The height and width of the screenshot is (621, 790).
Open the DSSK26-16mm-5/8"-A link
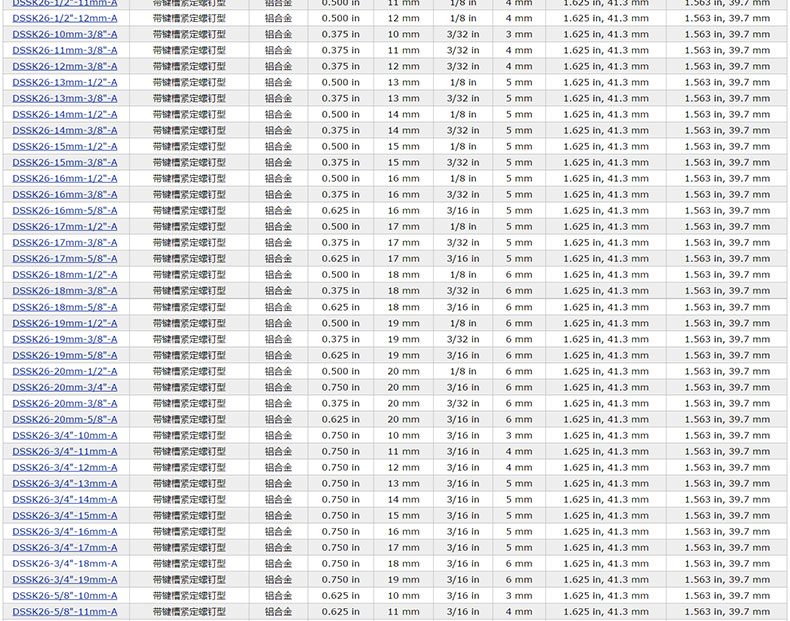click(64, 211)
